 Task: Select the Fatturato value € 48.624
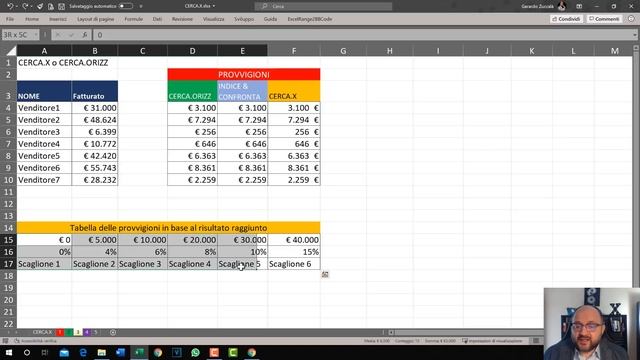click(95, 120)
